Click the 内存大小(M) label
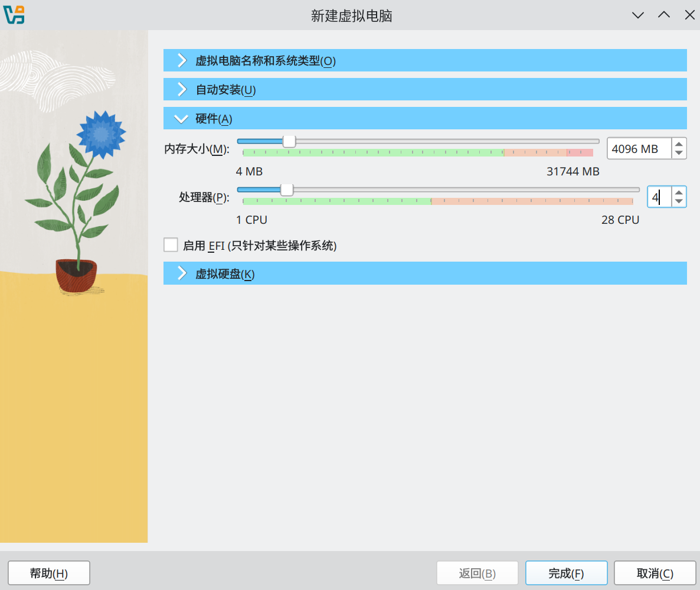This screenshot has height=590, width=700. [197, 149]
